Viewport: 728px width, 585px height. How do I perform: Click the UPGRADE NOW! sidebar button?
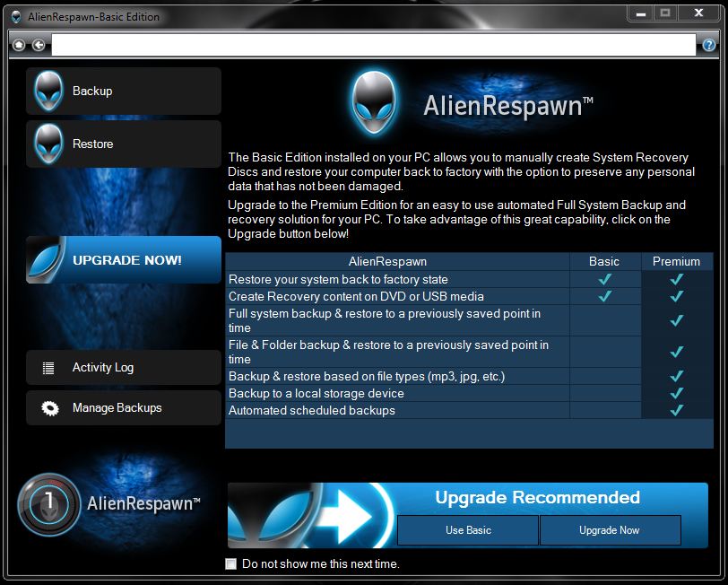click(x=124, y=259)
